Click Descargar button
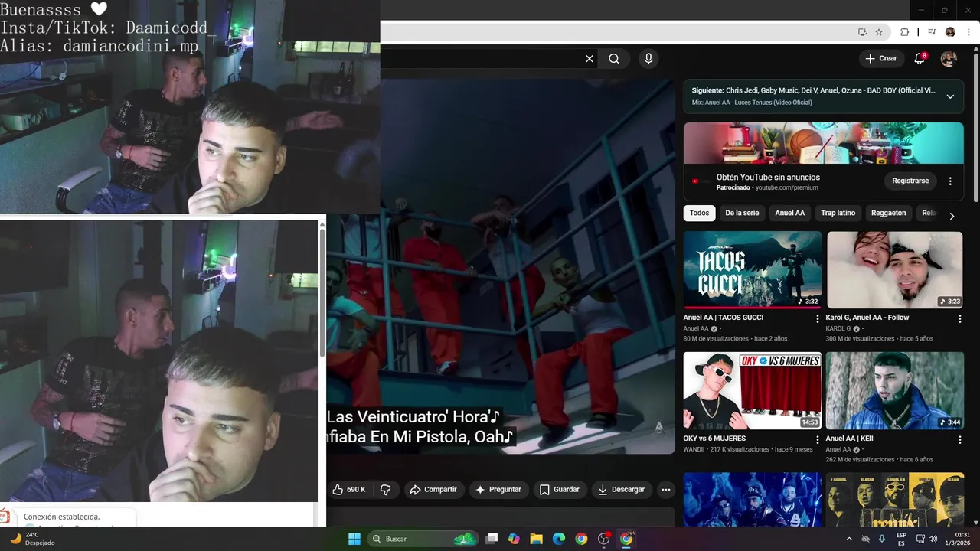 622,489
